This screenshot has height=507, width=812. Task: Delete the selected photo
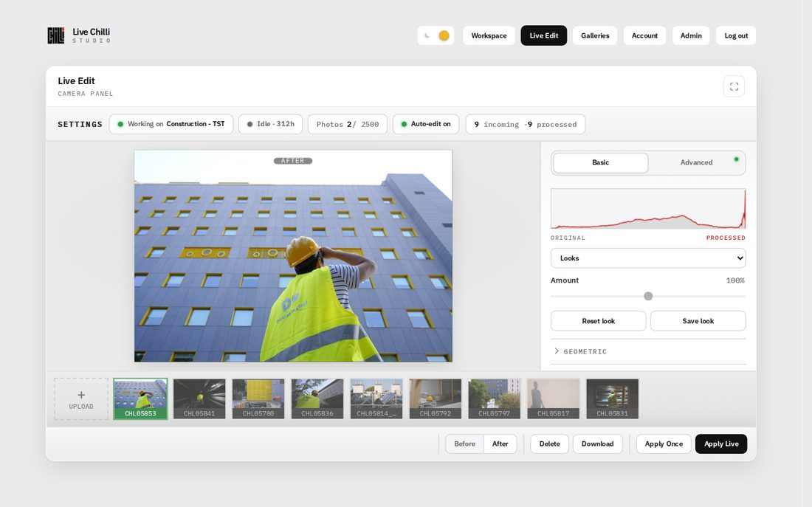click(549, 444)
